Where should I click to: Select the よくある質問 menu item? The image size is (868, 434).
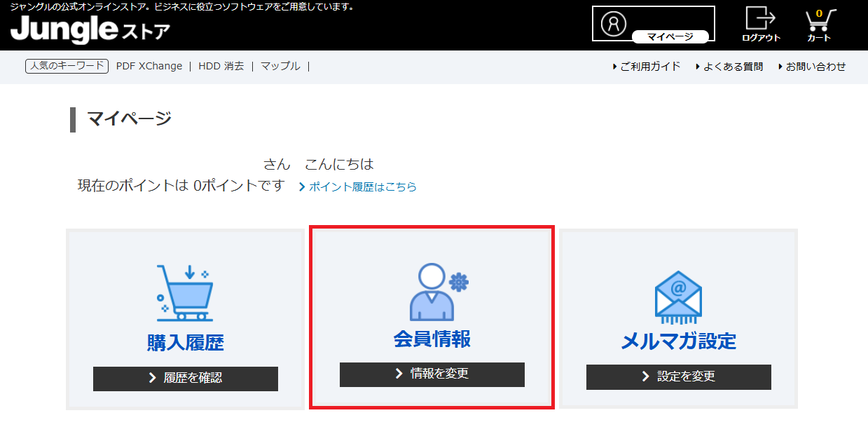pos(731,66)
